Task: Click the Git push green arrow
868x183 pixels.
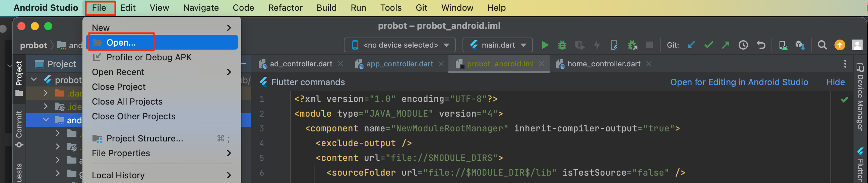Action: [x=726, y=45]
